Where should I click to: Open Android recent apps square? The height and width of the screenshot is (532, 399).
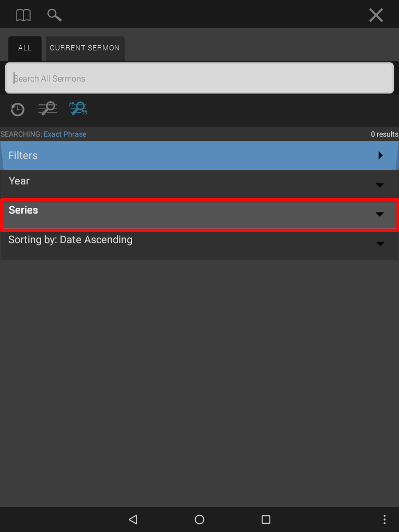point(266,520)
